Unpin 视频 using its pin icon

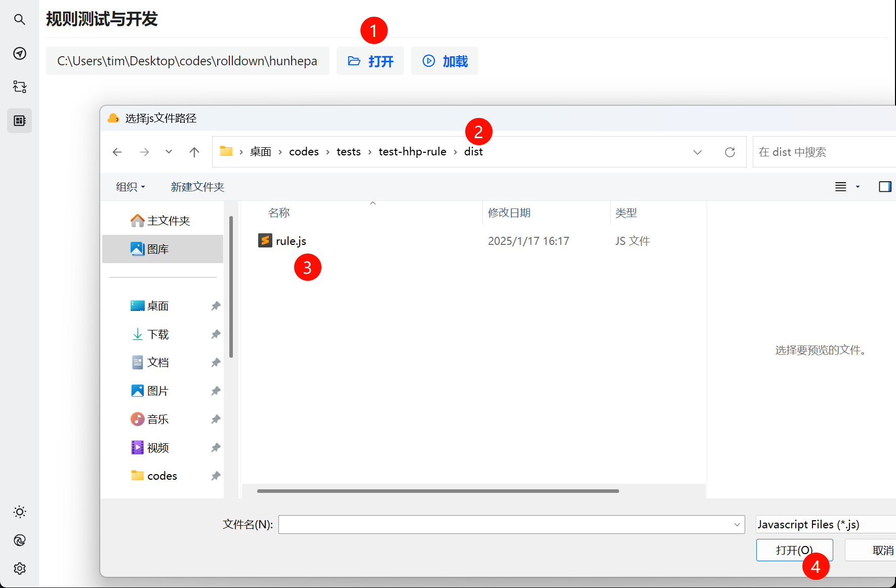point(216,447)
